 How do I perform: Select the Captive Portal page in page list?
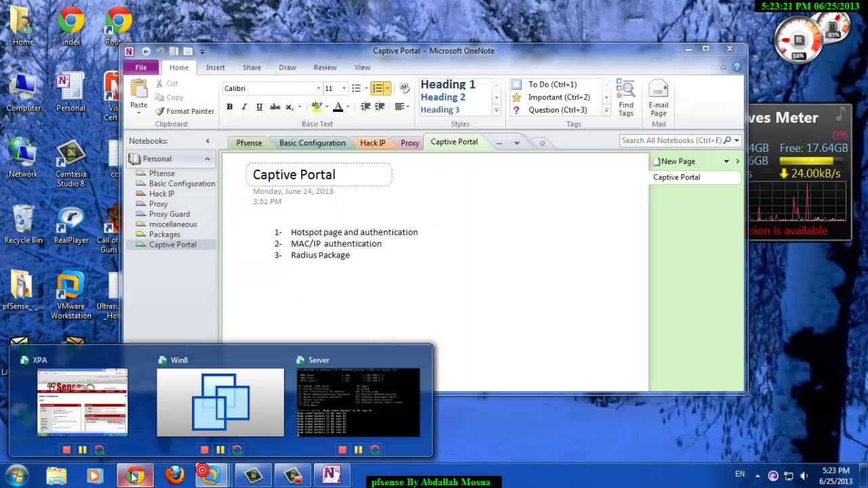click(x=695, y=177)
